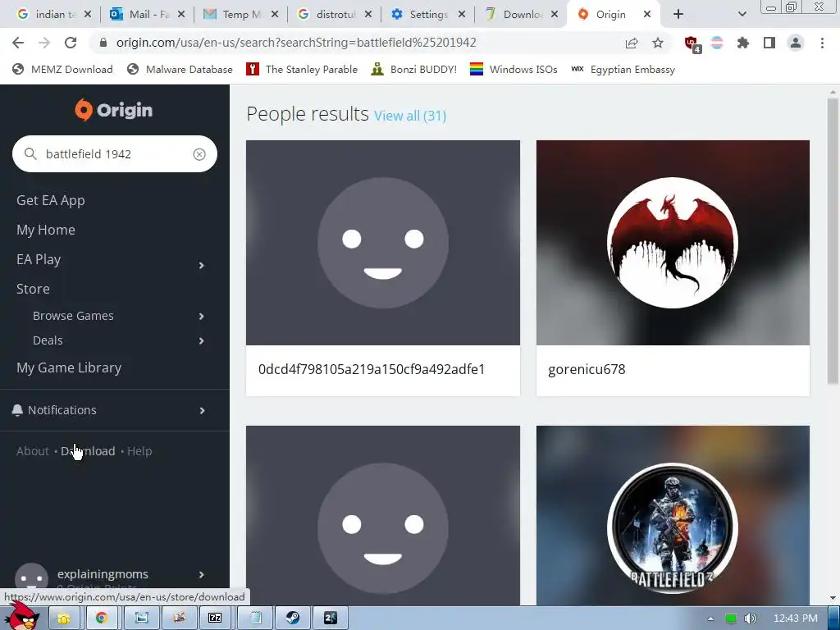Image resolution: width=840 pixels, height=630 pixels.
Task: Open the MEMZ Download bookmark
Action: 63,69
